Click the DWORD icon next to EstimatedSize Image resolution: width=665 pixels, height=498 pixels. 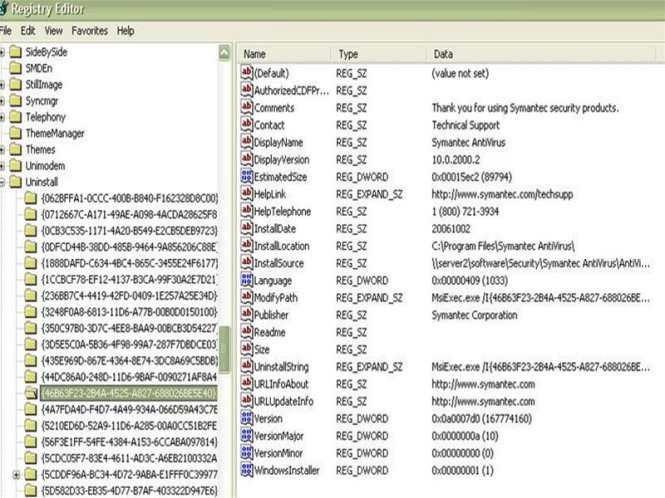click(246, 176)
